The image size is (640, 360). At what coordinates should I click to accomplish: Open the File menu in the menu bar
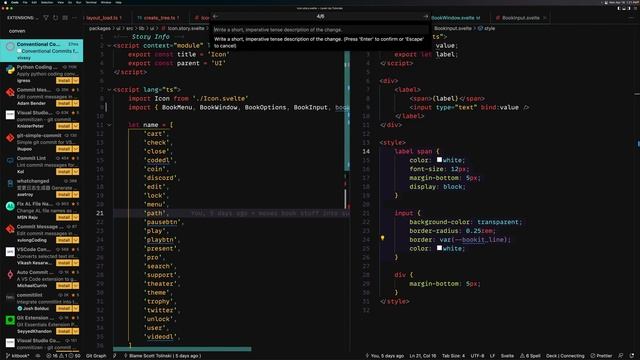(25, 2)
